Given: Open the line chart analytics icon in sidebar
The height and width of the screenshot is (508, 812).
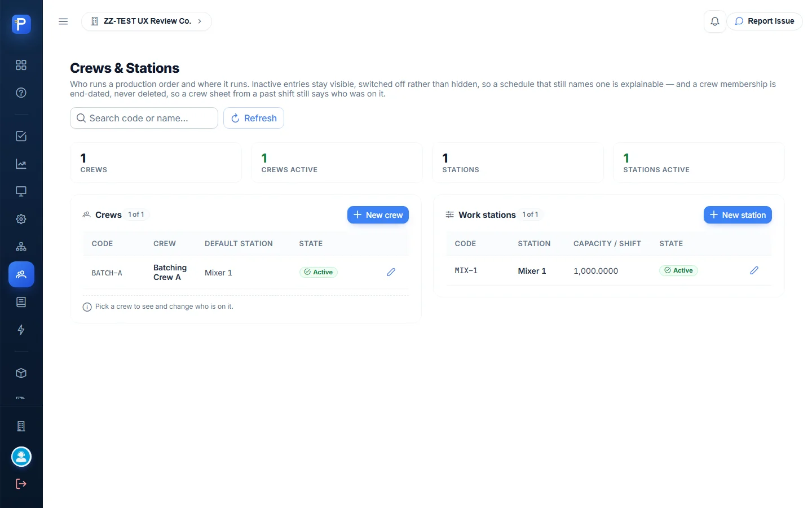Looking at the screenshot, I should click(21, 164).
